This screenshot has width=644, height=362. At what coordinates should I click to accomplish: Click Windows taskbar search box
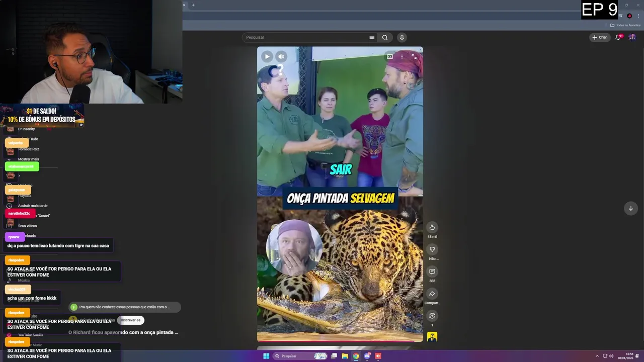(300, 356)
